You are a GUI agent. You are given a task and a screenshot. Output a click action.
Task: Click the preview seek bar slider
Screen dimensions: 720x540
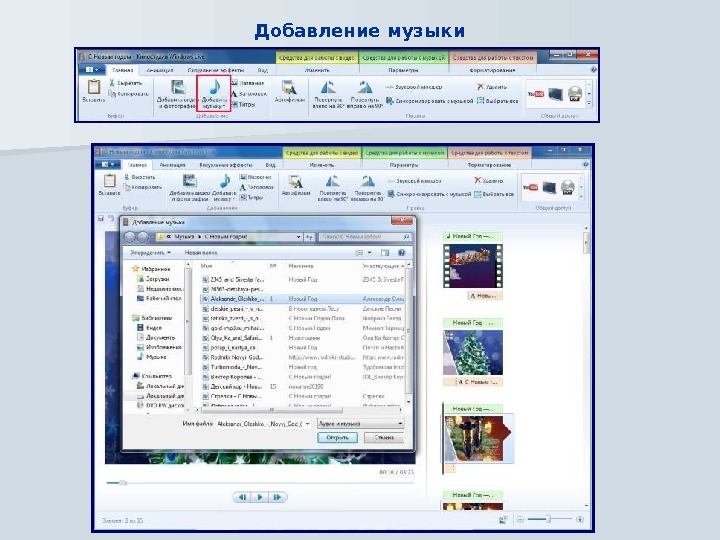coord(123,483)
